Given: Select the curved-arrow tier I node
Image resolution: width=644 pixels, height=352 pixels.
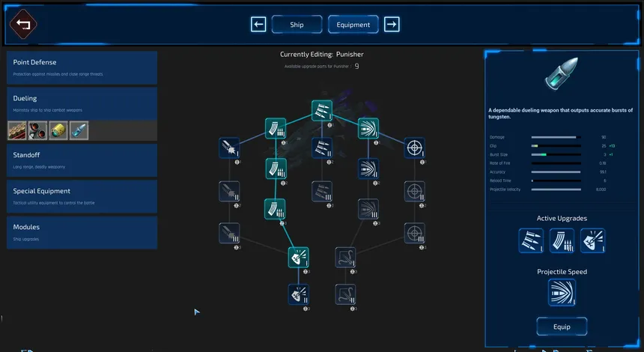Looking at the screenshot, I should tap(345, 258).
